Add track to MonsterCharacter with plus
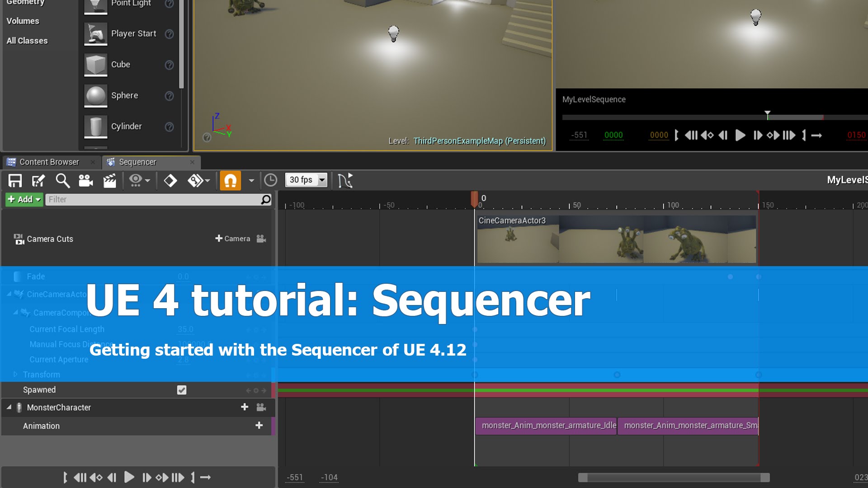The image size is (868, 488). pyautogui.click(x=245, y=407)
